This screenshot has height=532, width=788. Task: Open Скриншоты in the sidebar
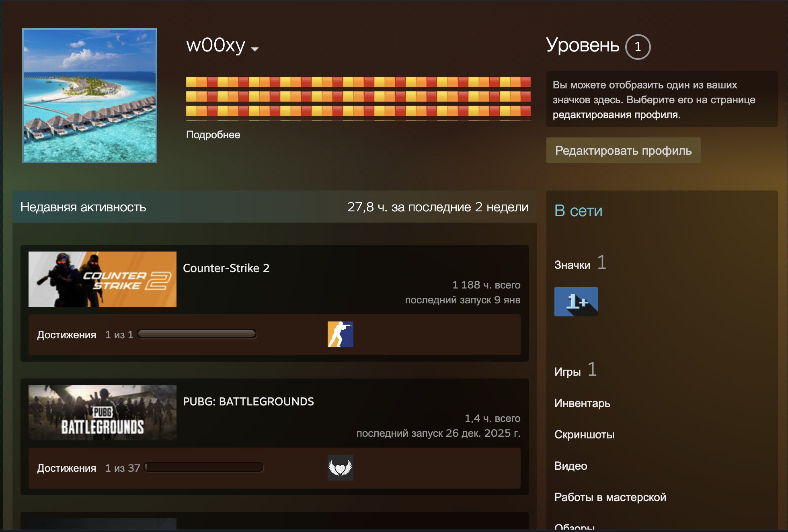point(584,434)
